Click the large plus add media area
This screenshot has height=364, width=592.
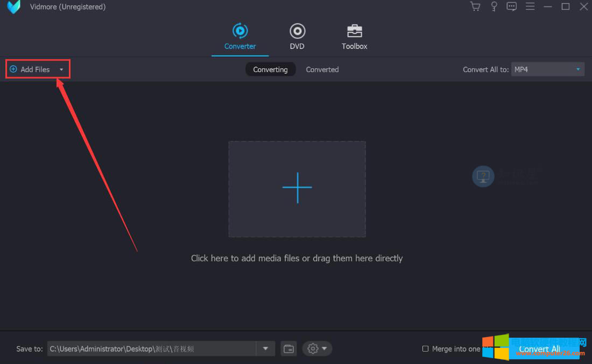(x=297, y=189)
